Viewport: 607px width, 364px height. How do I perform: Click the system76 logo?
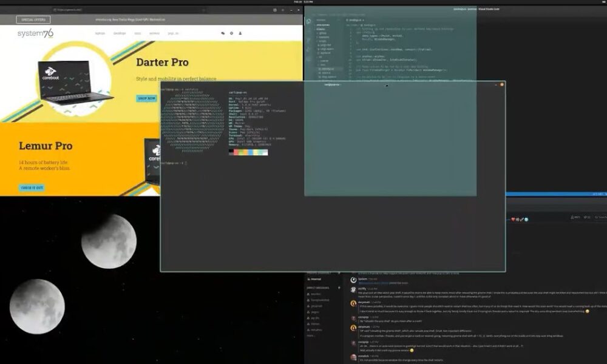[x=35, y=33]
